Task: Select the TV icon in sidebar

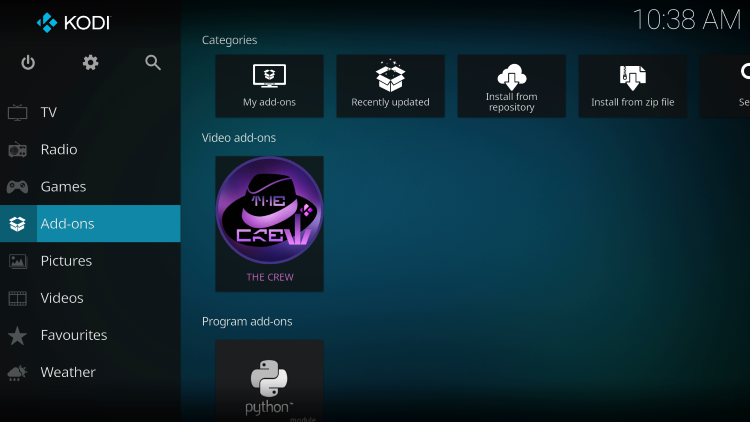Action: pyautogui.click(x=18, y=112)
